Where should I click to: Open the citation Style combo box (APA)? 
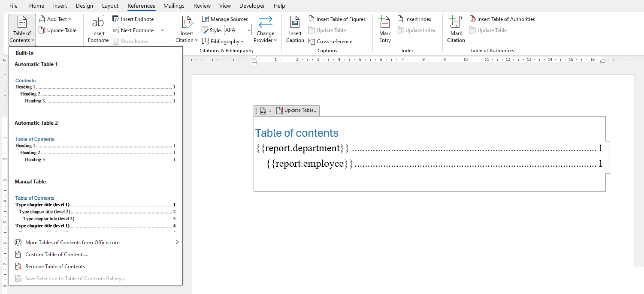(x=238, y=30)
